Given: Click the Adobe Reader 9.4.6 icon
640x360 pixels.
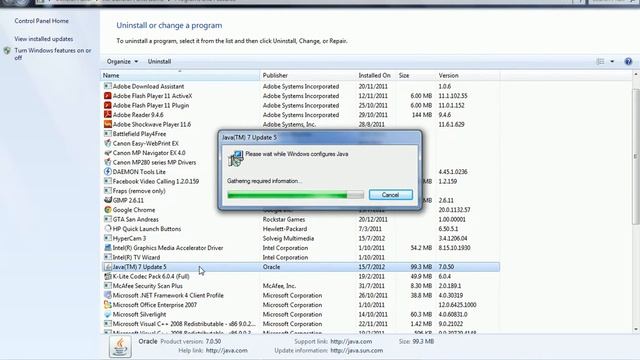Looking at the screenshot, I should (107, 115).
